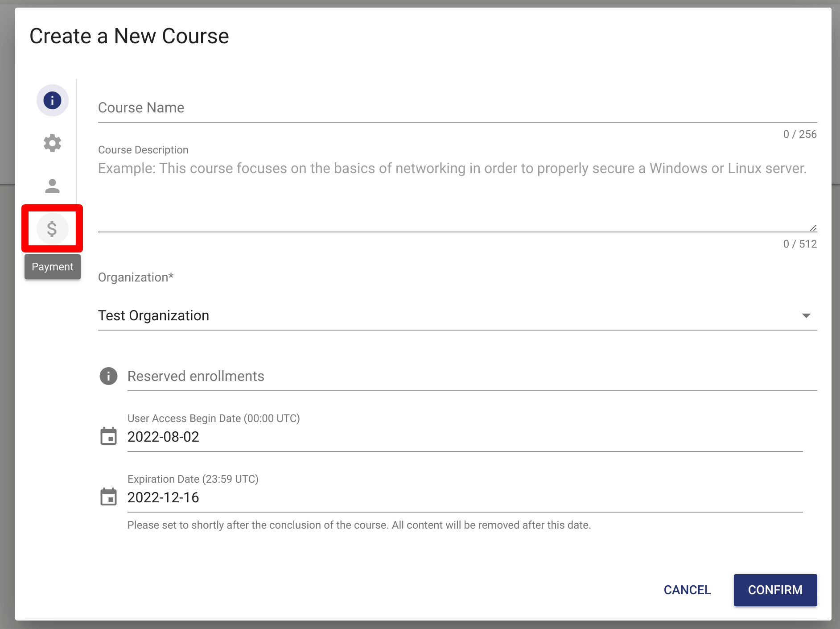Select the Users person step icon
The height and width of the screenshot is (629, 840).
tap(52, 186)
